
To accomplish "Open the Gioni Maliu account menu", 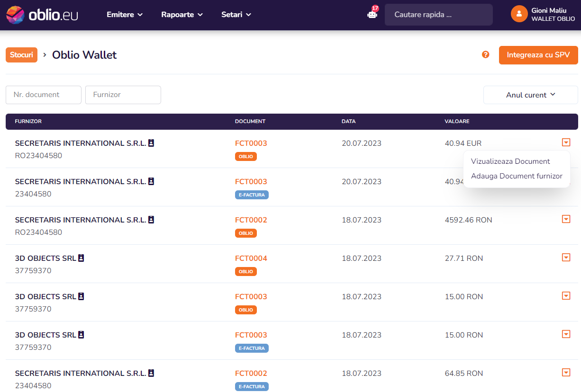I will (x=543, y=14).
